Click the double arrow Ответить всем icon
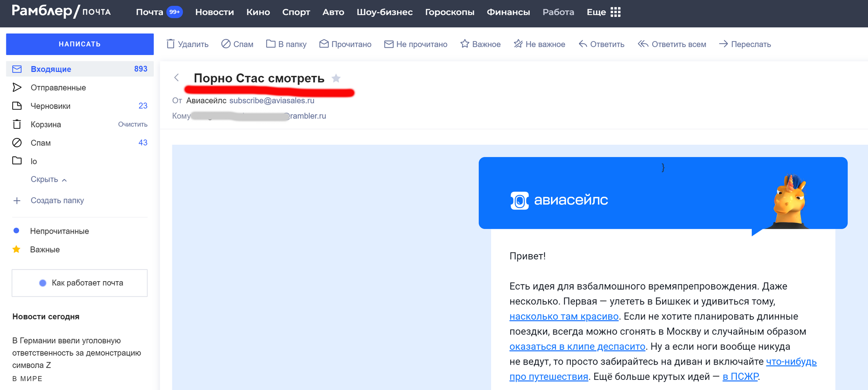Viewport: 868px width, 390px height. click(643, 44)
